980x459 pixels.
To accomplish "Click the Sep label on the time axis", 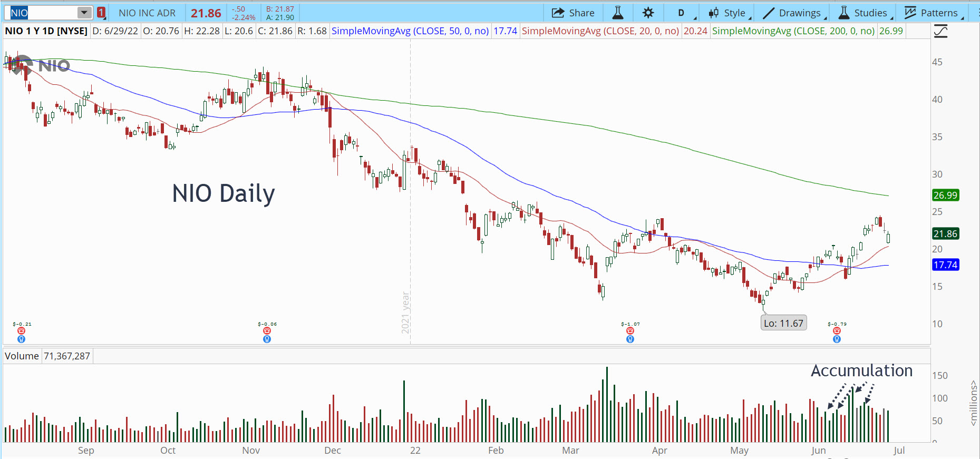I will pyautogui.click(x=86, y=451).
